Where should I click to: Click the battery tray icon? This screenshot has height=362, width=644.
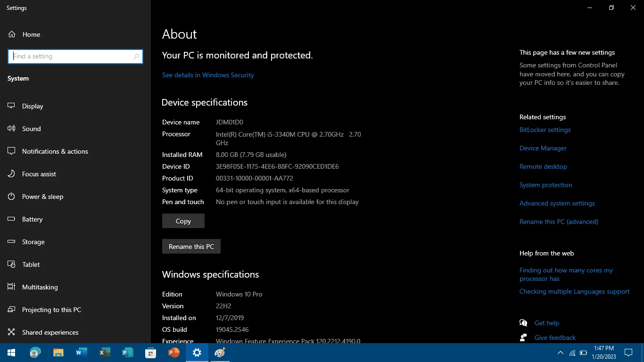point(583,353)
